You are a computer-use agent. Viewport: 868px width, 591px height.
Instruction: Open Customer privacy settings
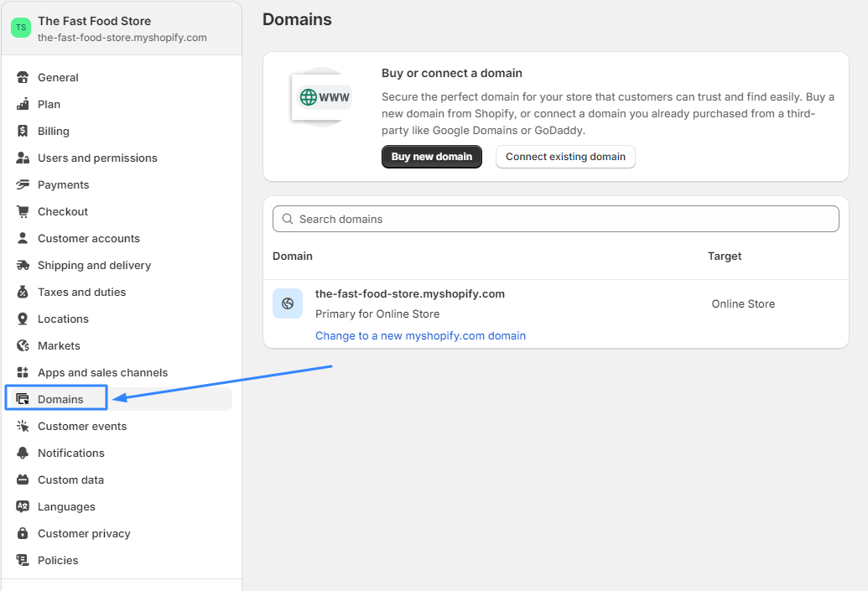coord(122,533)
